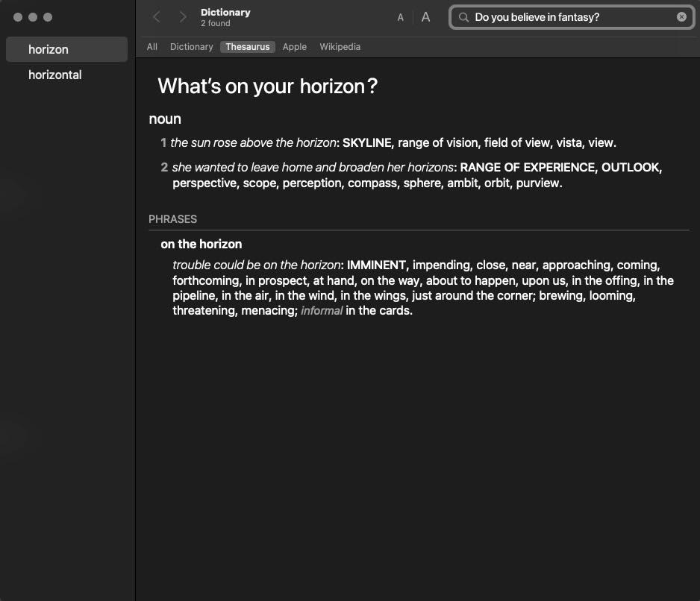This screenshot has width=700, height=601.
Task: Close the Dictionary window with the first window button
Action: [18, 17]
